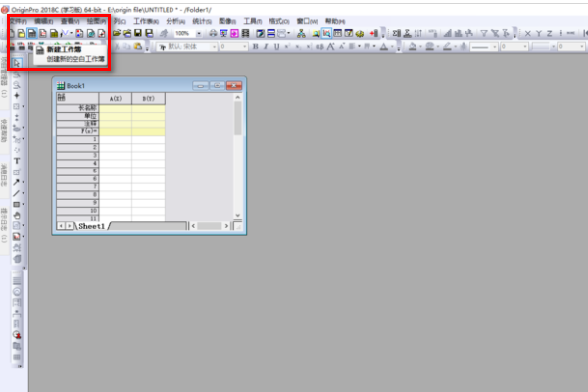Screen dimensions: 588x392
Task: Click the Add New Columns icon
Action: (374, 33)
